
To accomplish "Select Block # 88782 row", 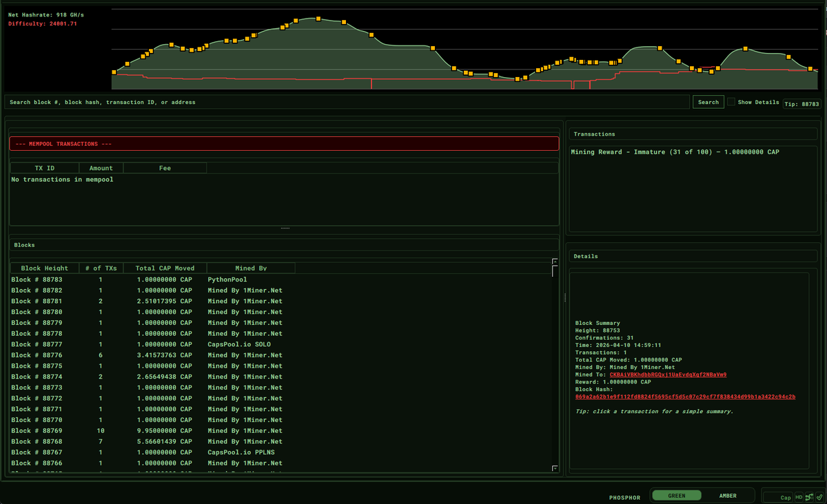I will (x=281, y=291).
